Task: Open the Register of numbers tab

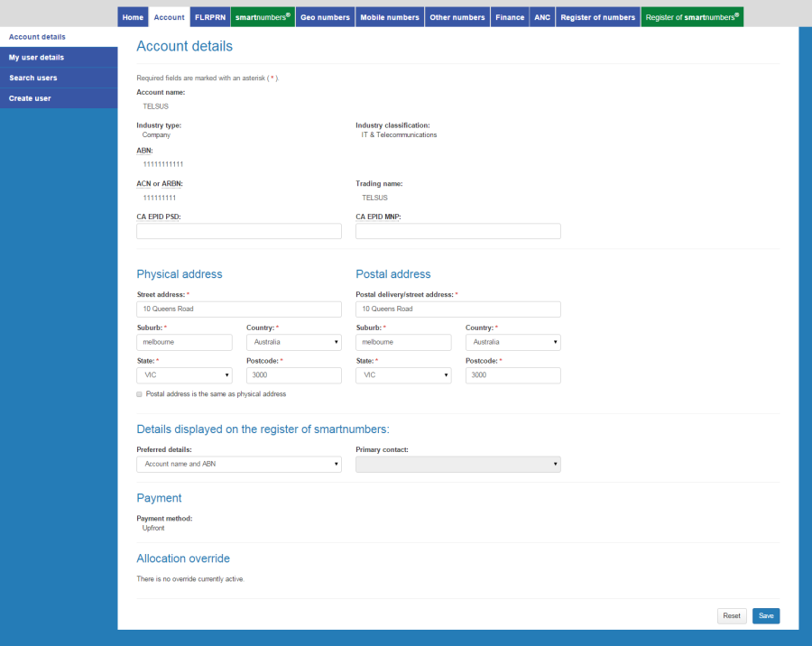Action: coord(597,16)
